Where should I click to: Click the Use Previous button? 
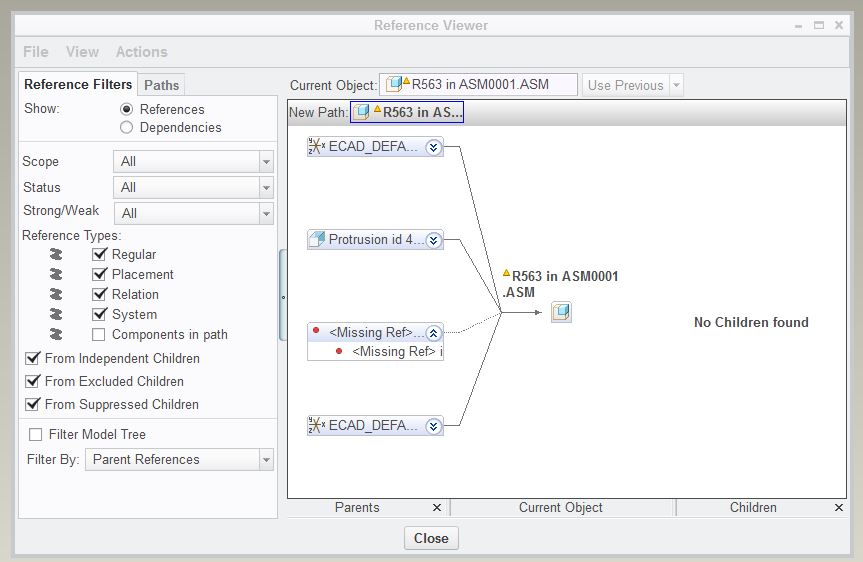[626, 85]
